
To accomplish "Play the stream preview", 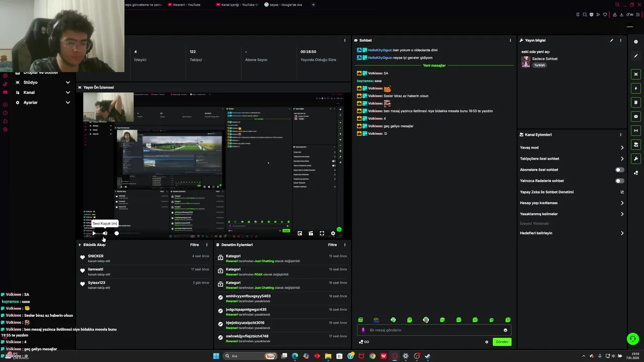I will 94,233.
